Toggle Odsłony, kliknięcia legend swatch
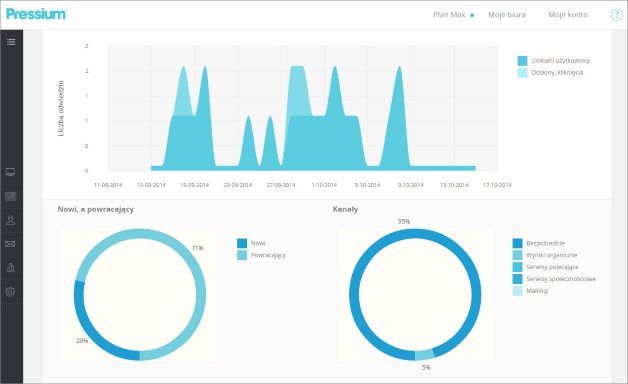This screenshot has height=384, width=628. click(522, 72)
